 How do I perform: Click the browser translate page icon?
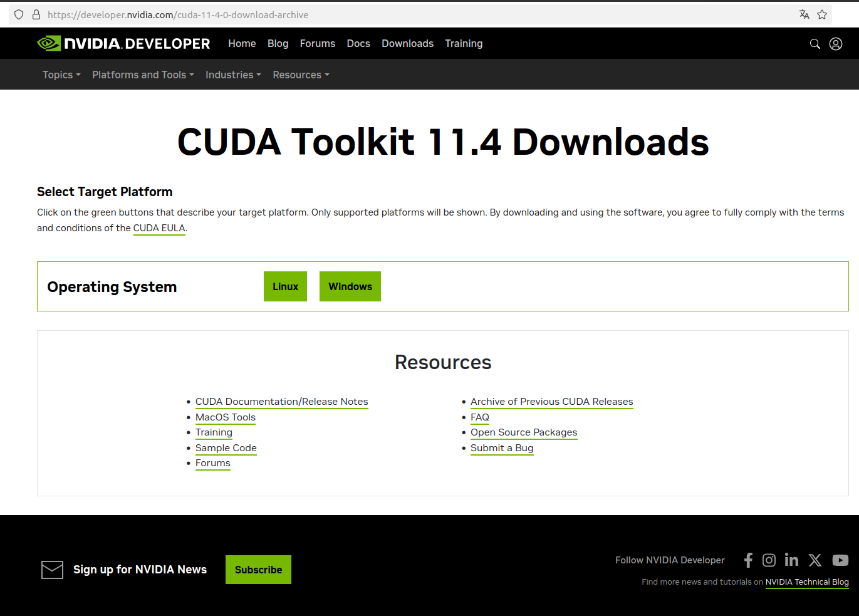click(804, 14)
